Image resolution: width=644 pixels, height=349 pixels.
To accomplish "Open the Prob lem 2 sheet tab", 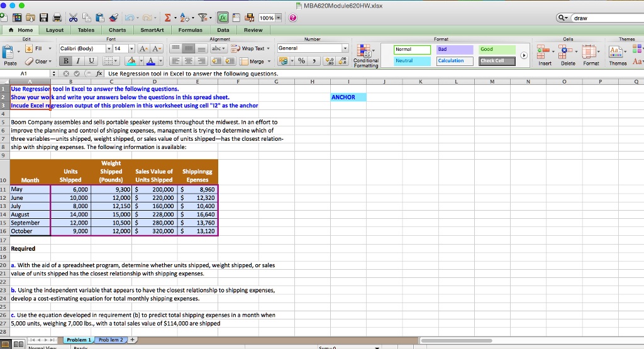I will [111, 340].
